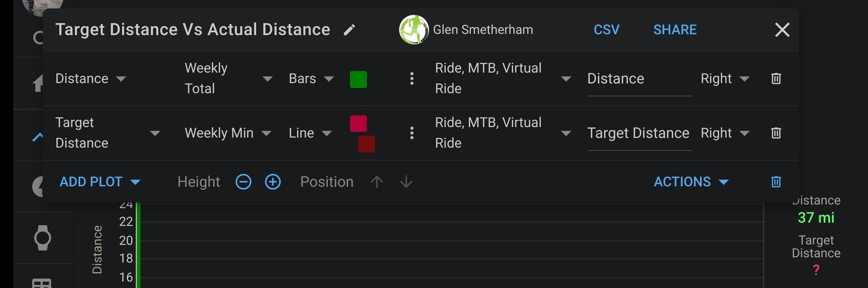The height and width of the screenshot is (288, 868).
Task: Delete entire chart with bottom trash icon
Action: [x=776, y=182]
